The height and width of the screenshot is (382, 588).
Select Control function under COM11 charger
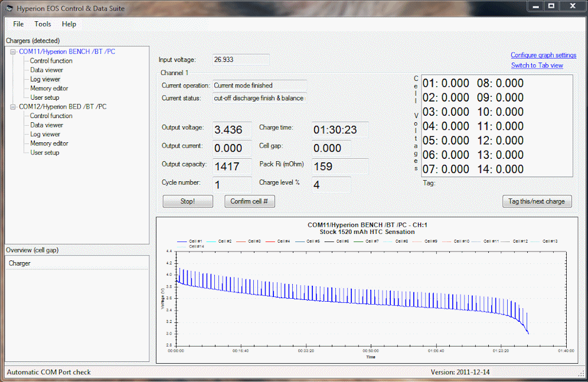click(51, 61)
